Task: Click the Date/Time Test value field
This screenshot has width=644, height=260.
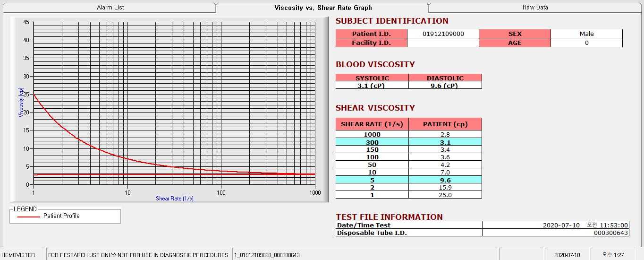Action: tap(555, 225)
